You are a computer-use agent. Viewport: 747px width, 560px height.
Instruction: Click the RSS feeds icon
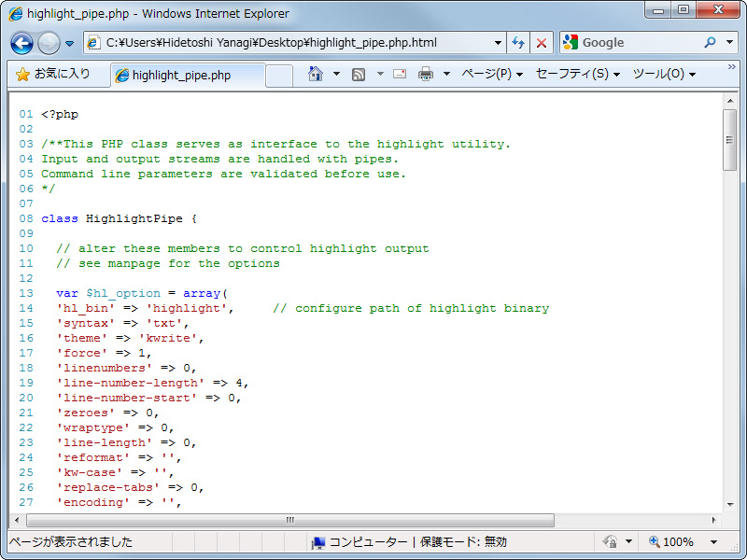359,75
